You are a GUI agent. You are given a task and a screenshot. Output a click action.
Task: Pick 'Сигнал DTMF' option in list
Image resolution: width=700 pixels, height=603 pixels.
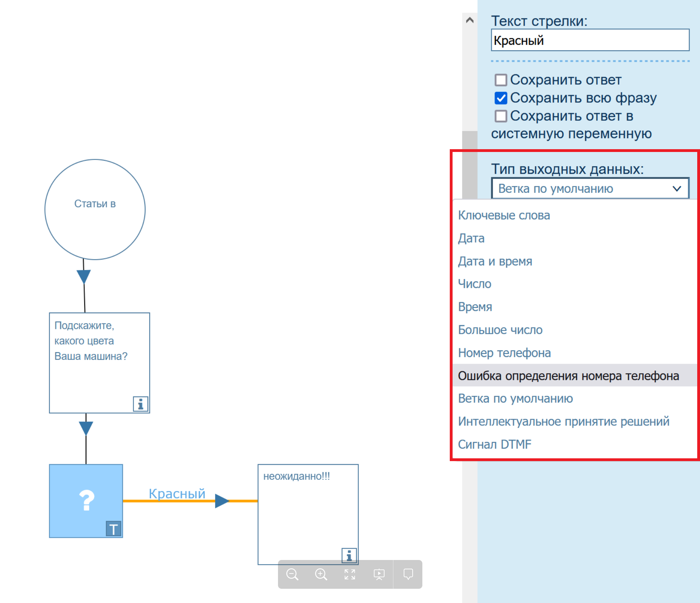[494, 444]
